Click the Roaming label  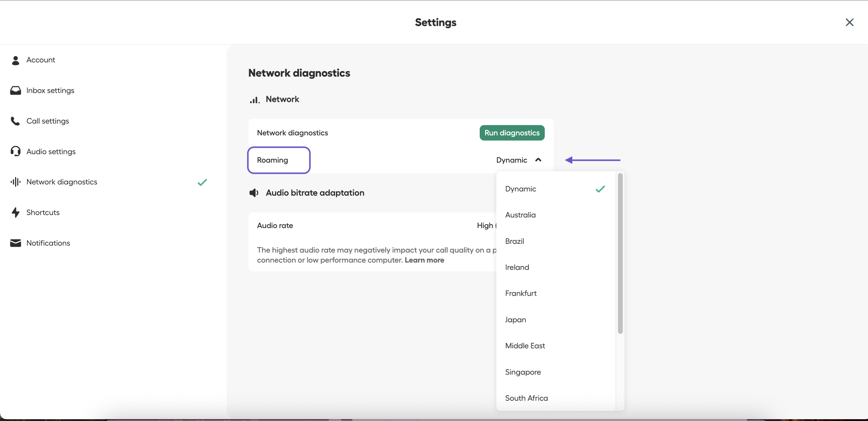click(x=272, y=160)
